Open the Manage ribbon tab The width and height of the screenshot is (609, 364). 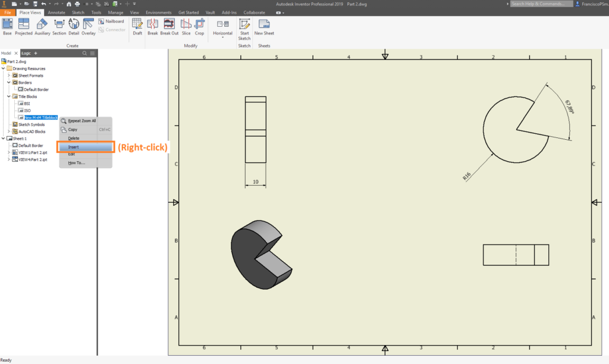tap(115, 12)
